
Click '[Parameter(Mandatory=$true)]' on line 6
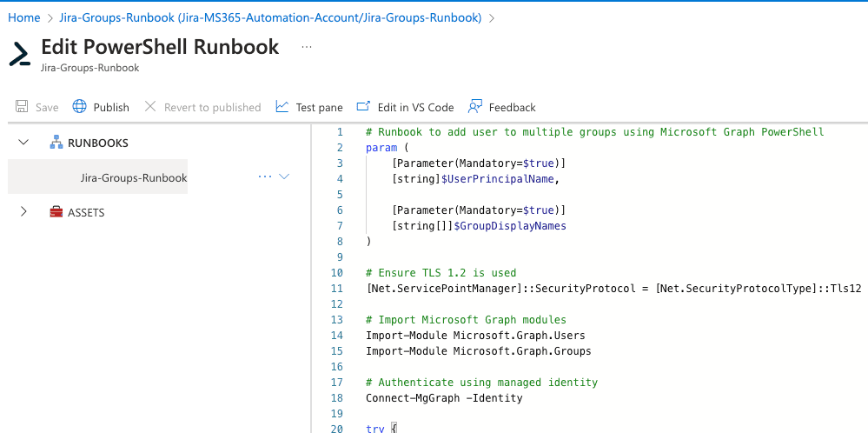[479, 210]
